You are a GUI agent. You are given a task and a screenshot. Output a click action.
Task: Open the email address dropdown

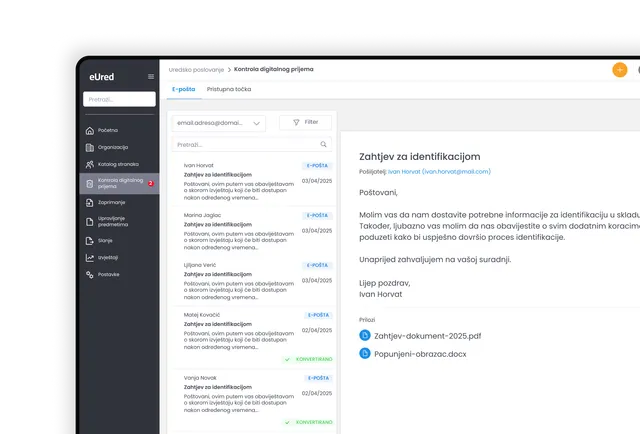[219, 123]
